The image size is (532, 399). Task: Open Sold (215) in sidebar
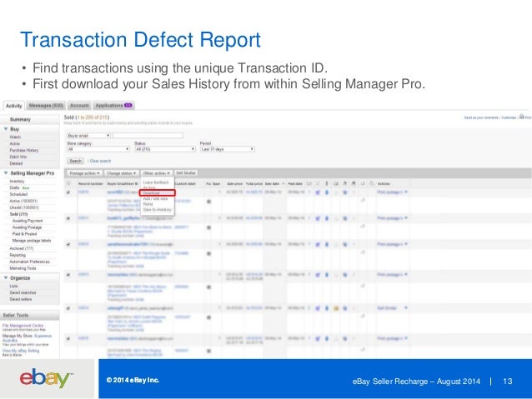coord(18,214)
